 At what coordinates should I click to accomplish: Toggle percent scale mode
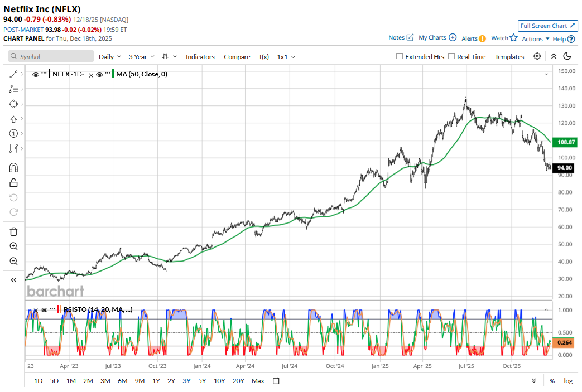point(552,381)
